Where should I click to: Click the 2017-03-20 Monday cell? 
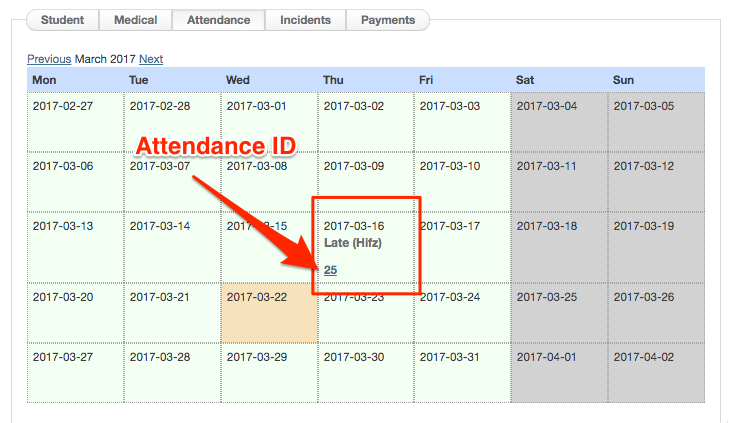click(x=75, y=312)
